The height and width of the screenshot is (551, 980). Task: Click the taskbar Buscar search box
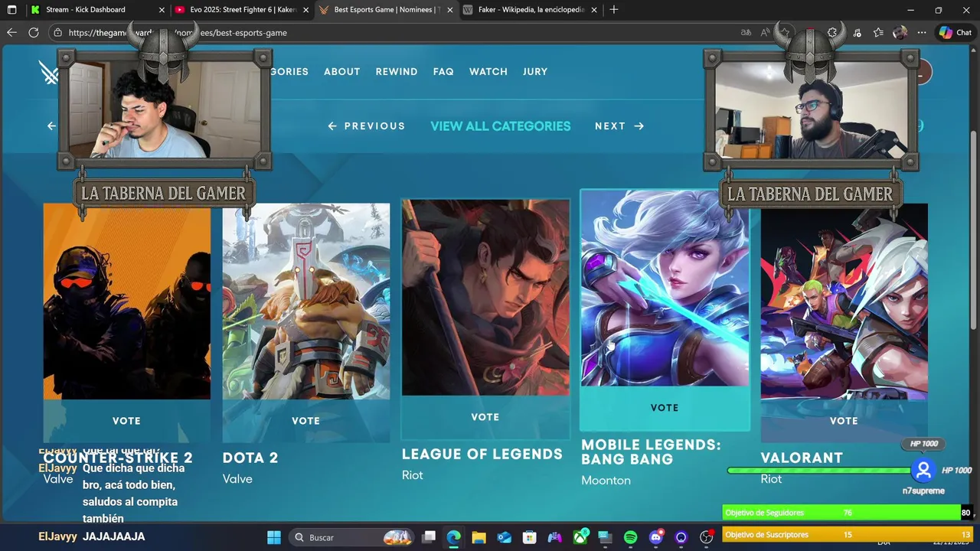(351, 537)
